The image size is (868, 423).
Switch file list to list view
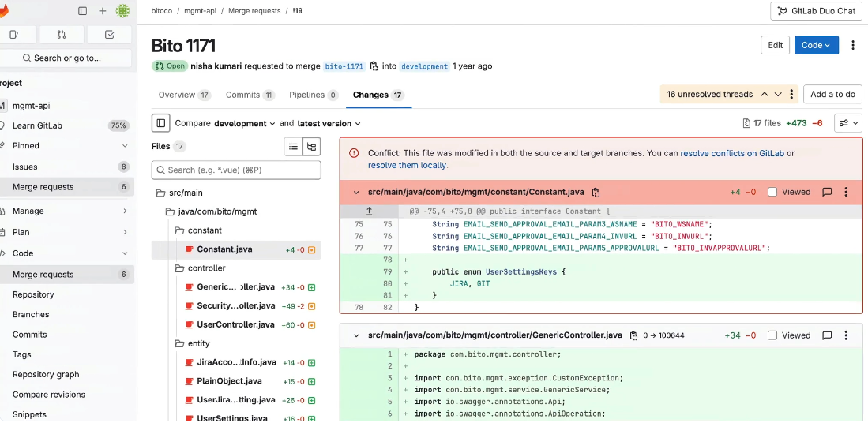pyautogui.click(x=293, y=147)
